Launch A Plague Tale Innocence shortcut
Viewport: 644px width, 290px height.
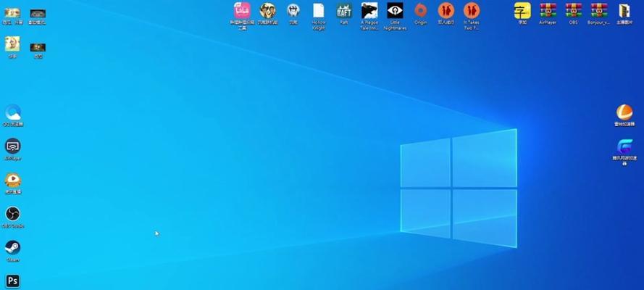pyautogui.click(x=369, y=10)
